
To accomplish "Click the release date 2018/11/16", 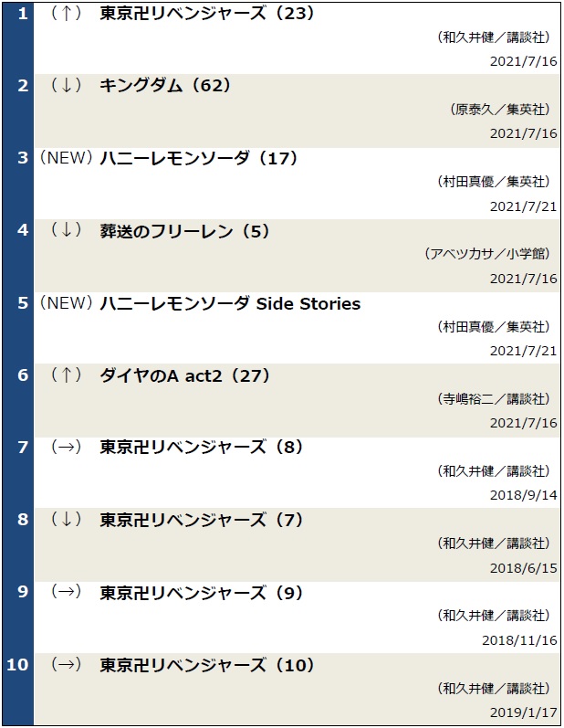I will coord(519,640).
